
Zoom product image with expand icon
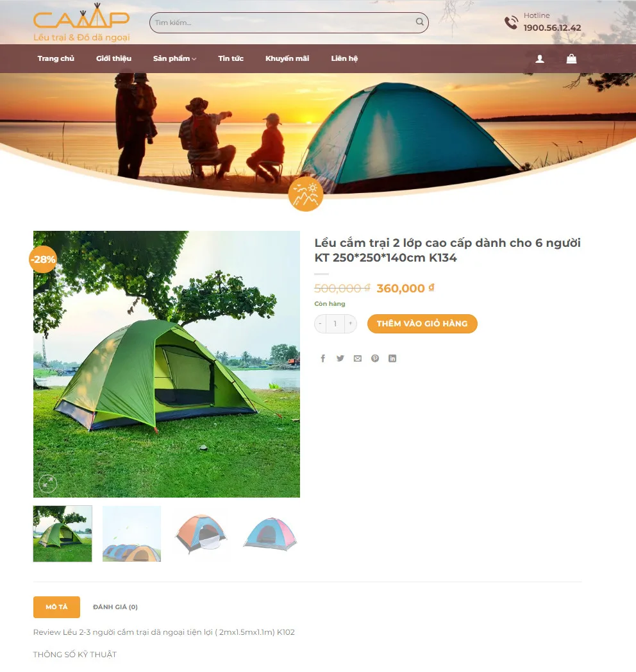tap(47, 483)
